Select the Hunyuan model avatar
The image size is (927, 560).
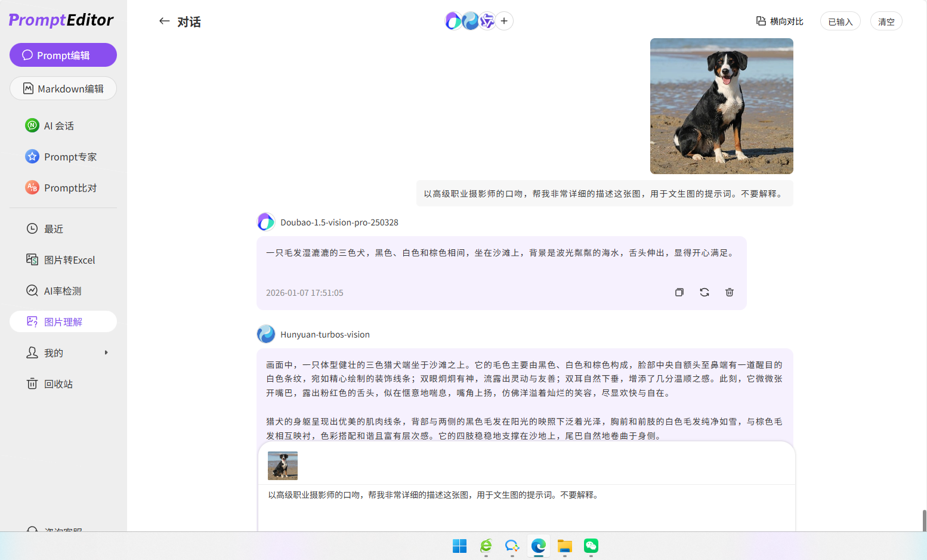[x=471, y=21]
